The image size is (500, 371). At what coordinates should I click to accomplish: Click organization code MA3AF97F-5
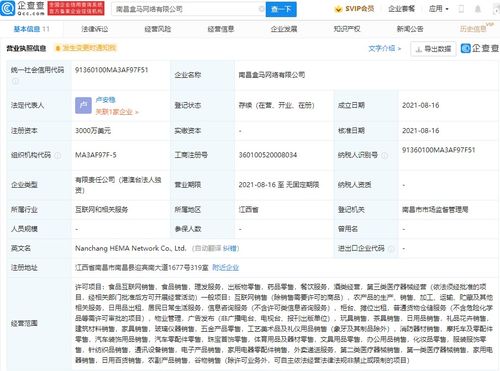click(96, 155)
